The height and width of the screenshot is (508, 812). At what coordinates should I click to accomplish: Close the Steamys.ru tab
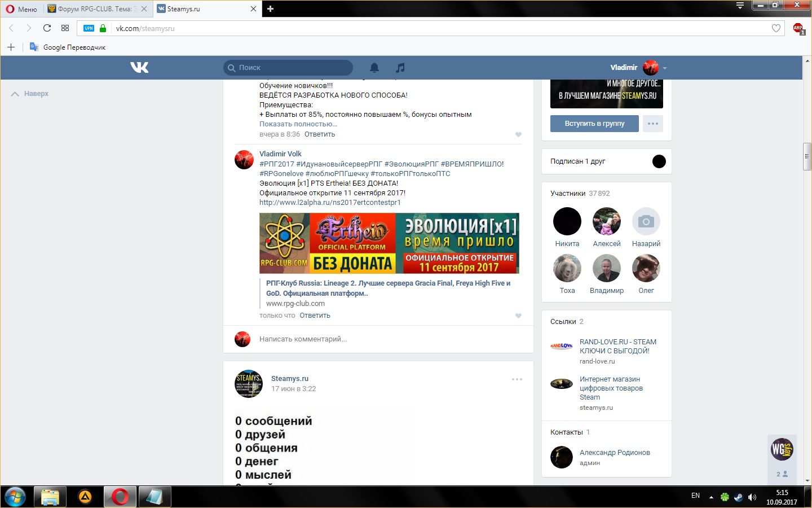(253, 9)
